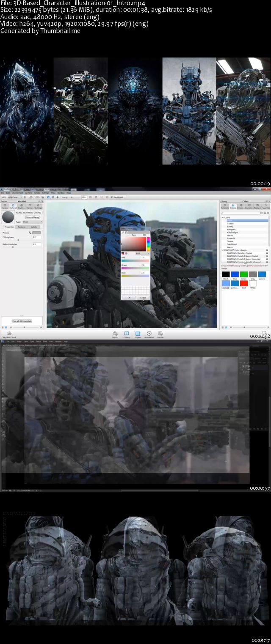Select the Classic color group

[230, 223]
